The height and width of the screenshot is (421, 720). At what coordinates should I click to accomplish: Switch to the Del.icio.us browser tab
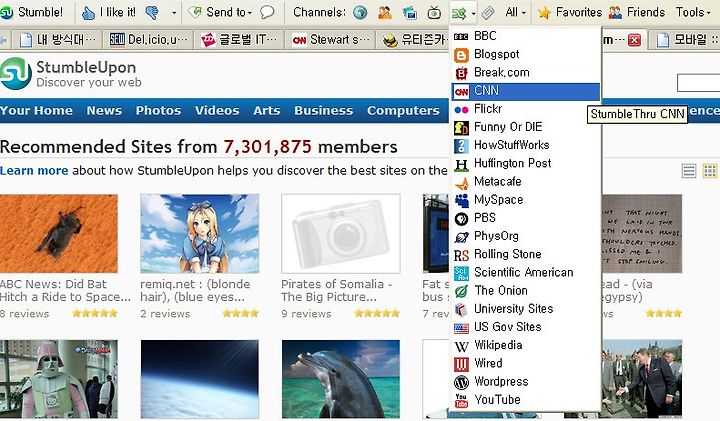click(148, 40)
